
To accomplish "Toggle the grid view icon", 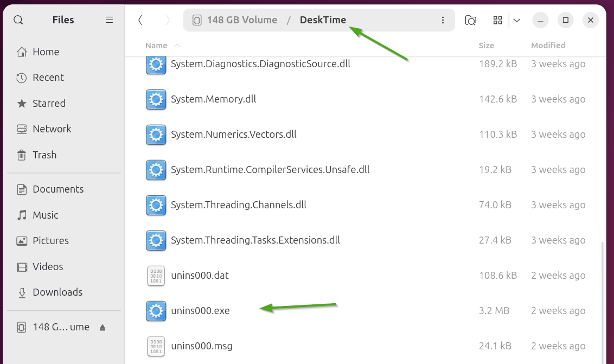I will [x=497, y=20].
